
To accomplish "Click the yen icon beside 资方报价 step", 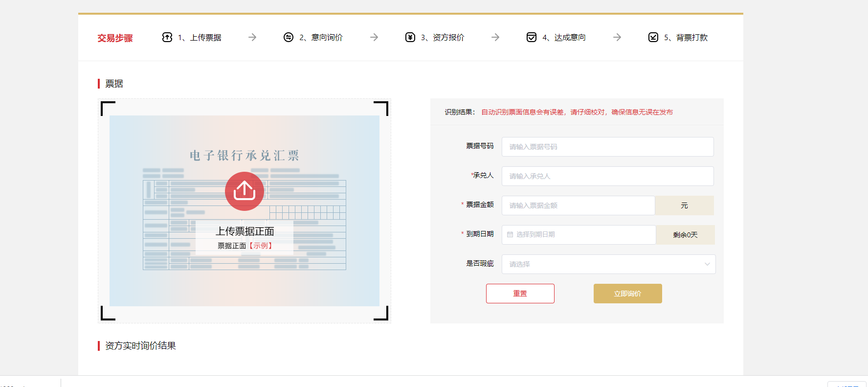I will point(410,37).
